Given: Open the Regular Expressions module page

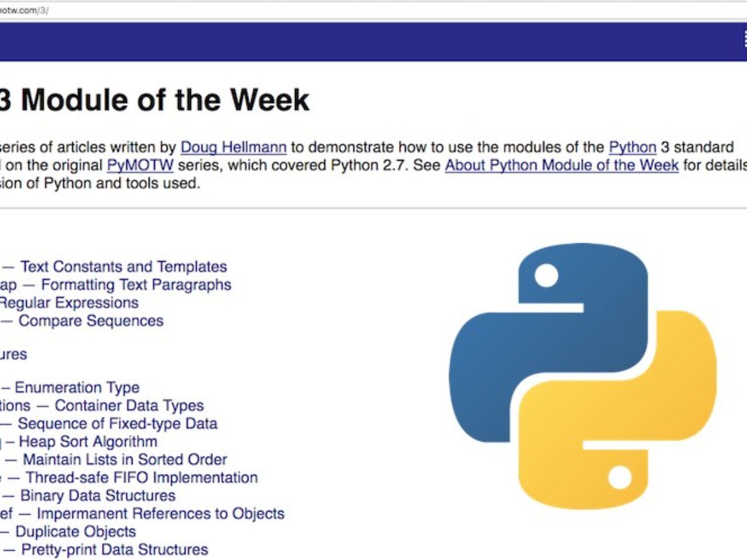Looking at the screenshot, I should [x=68, y=303].
